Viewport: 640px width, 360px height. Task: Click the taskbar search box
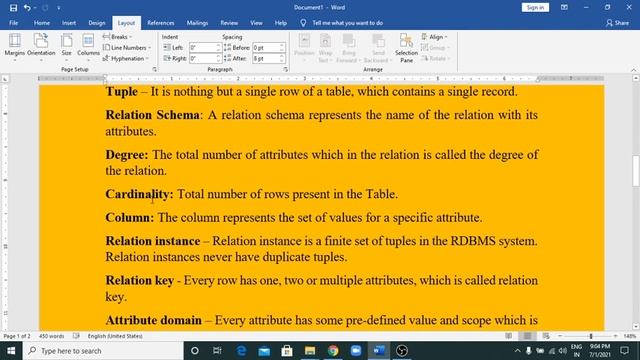[103, 351]
